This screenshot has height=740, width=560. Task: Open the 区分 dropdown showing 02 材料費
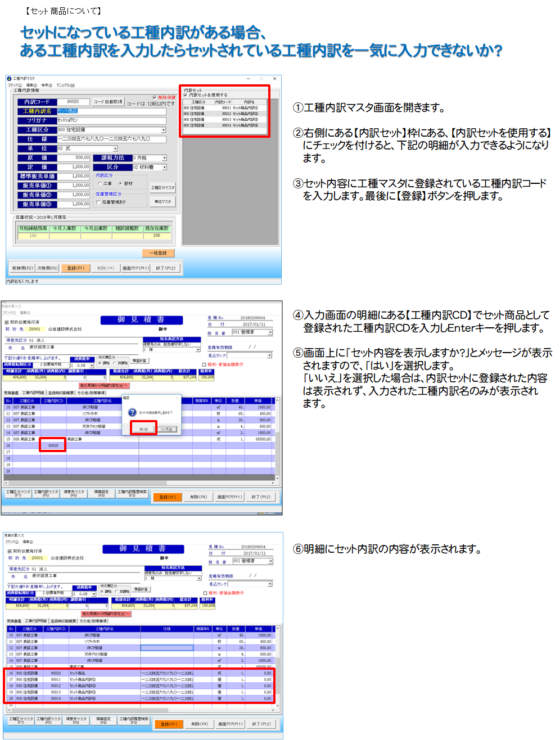click(164, 167)
